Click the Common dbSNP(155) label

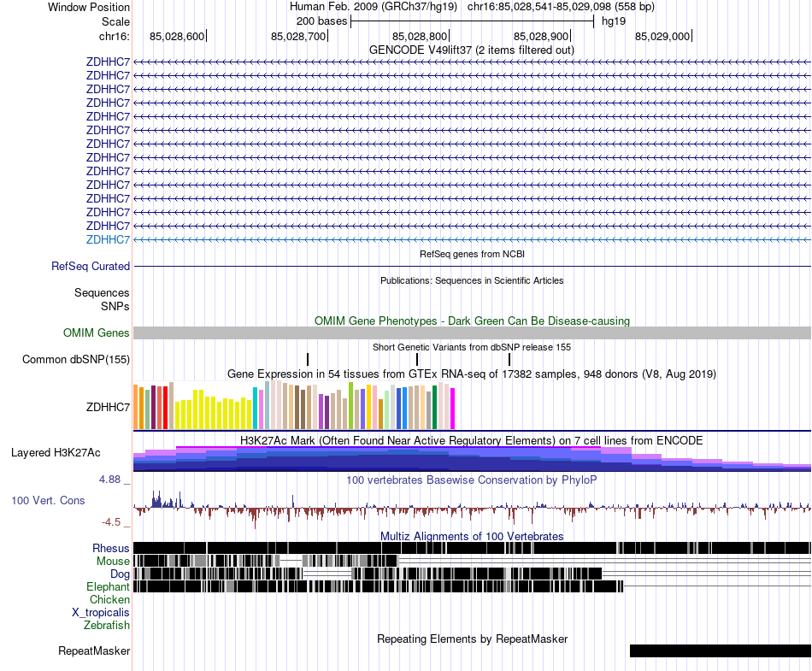click(75, 359)
